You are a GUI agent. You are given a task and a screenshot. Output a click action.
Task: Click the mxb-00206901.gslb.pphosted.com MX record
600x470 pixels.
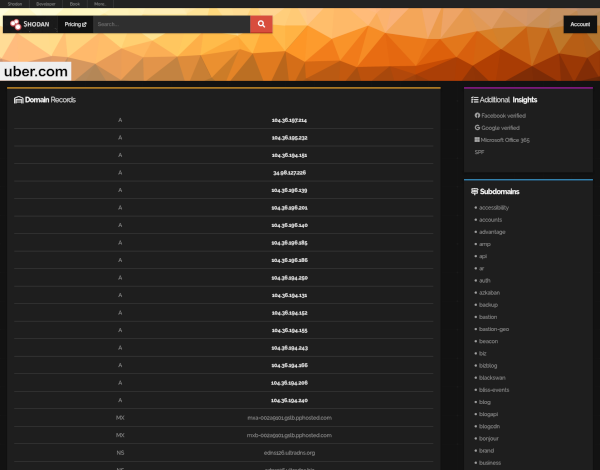[289, 435]
